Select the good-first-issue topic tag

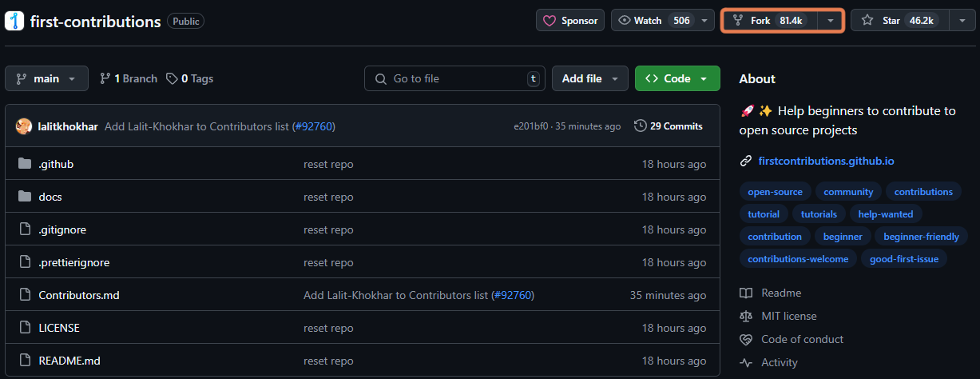pos(904,259)
